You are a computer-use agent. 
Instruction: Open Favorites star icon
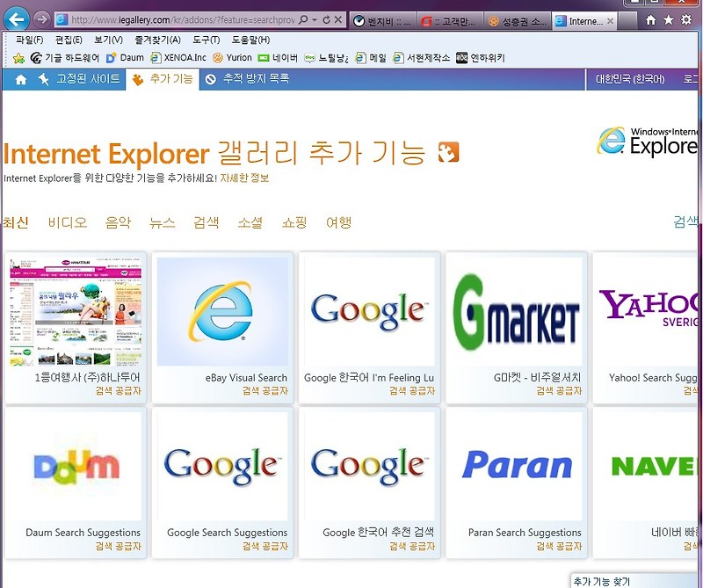pos(669,19)
